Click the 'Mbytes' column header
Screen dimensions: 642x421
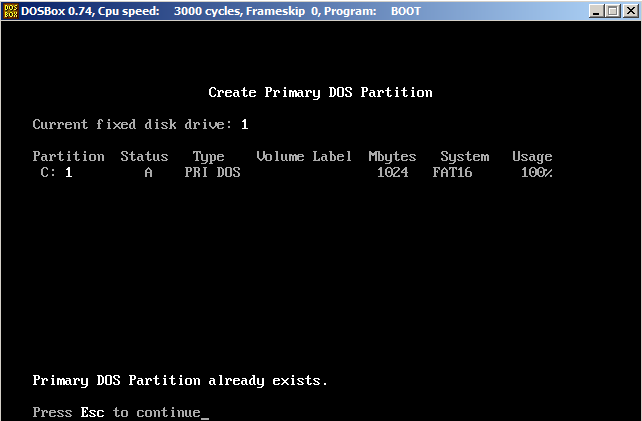pos(392,157)
